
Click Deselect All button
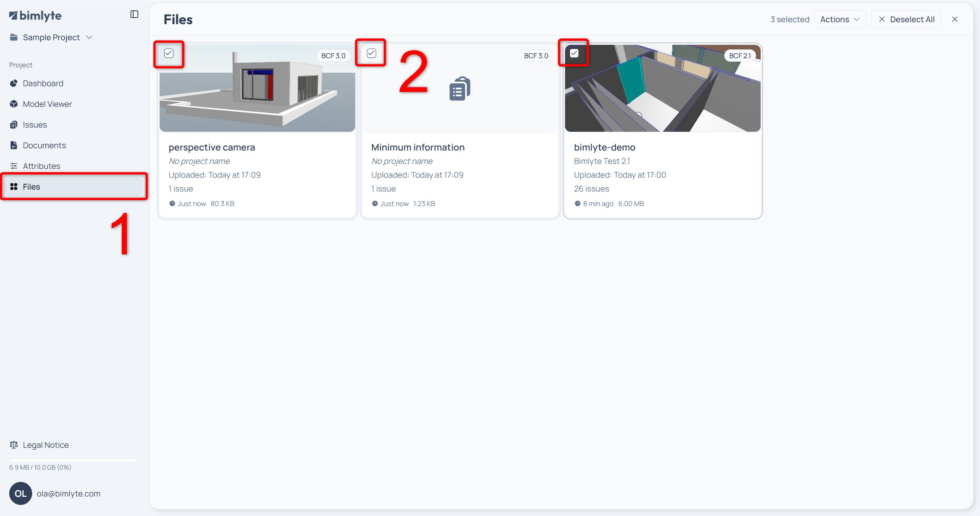coord(906,19)
